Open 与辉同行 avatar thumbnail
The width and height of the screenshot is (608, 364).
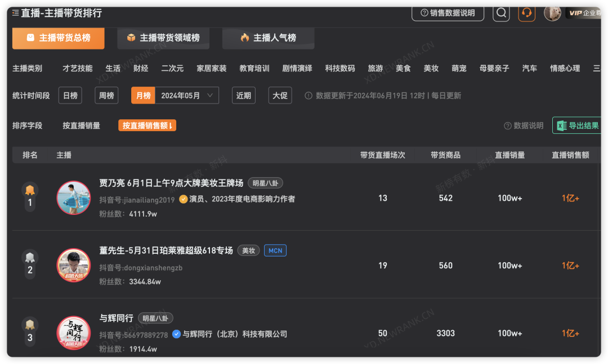click(x=74, y=332)
